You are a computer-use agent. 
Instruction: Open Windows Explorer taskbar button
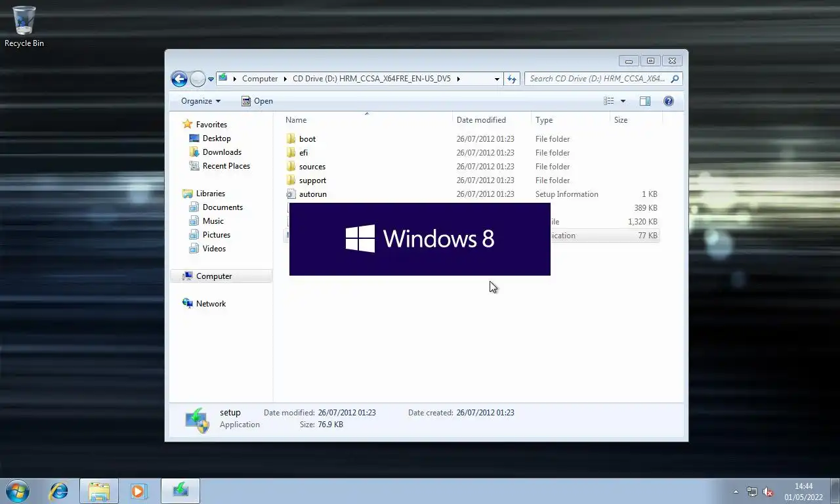point(99,491)
